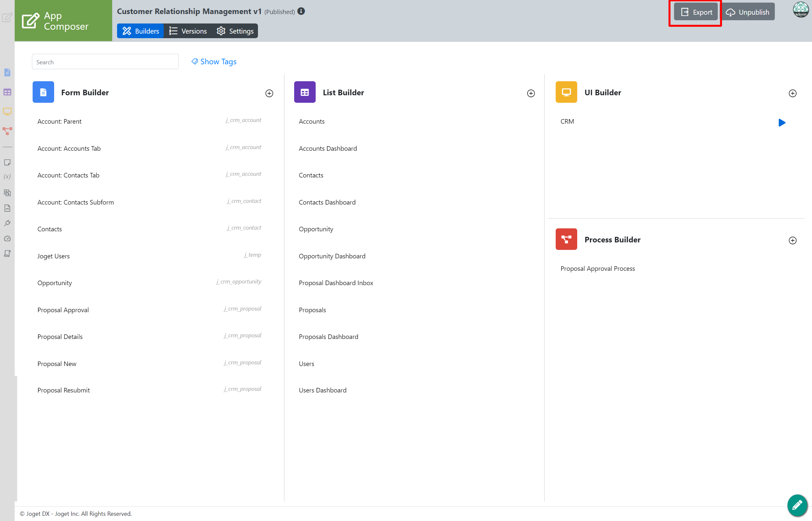The height and width of the screenshot is (521, 812).
Task: Add new form with Form Builder plus
Action: point(269,93)
